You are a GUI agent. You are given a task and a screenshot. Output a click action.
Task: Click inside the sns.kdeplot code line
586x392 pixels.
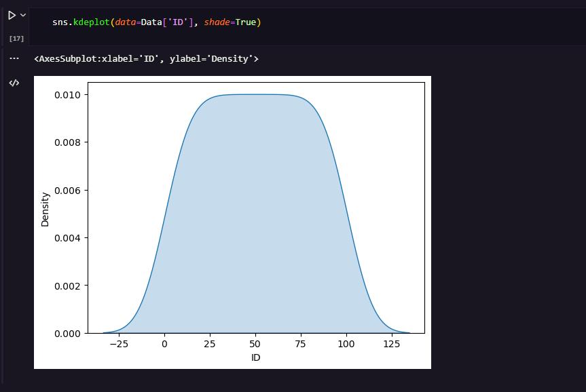click(157, 22)
